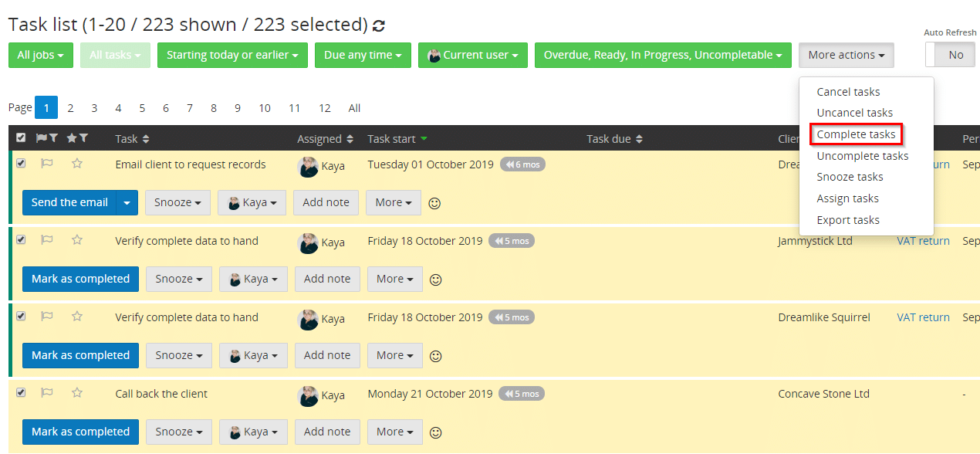Screen dimensions: 980x454
Task: Open the "VAT return" link for Jammystick Ltd
Action: coord(923,240)
